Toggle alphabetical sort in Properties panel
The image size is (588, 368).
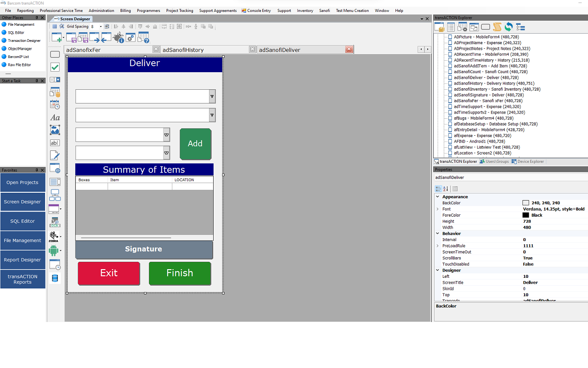(446, 189)
